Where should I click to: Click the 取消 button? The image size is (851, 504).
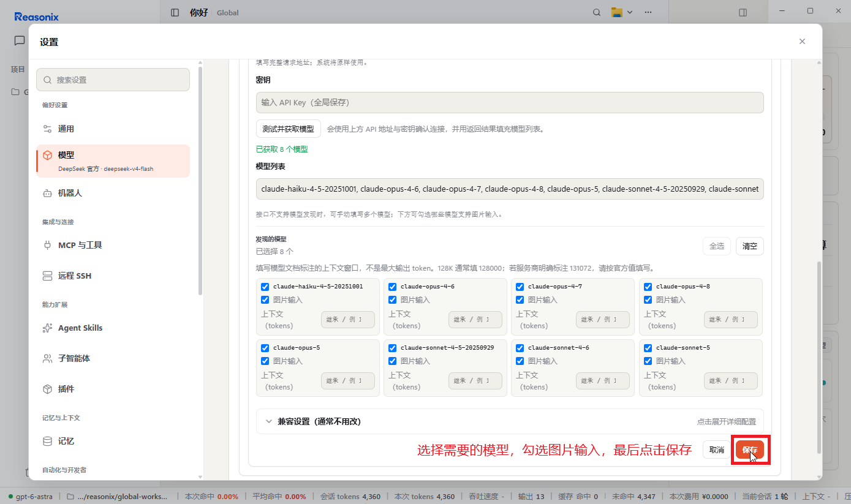[717, 450]
